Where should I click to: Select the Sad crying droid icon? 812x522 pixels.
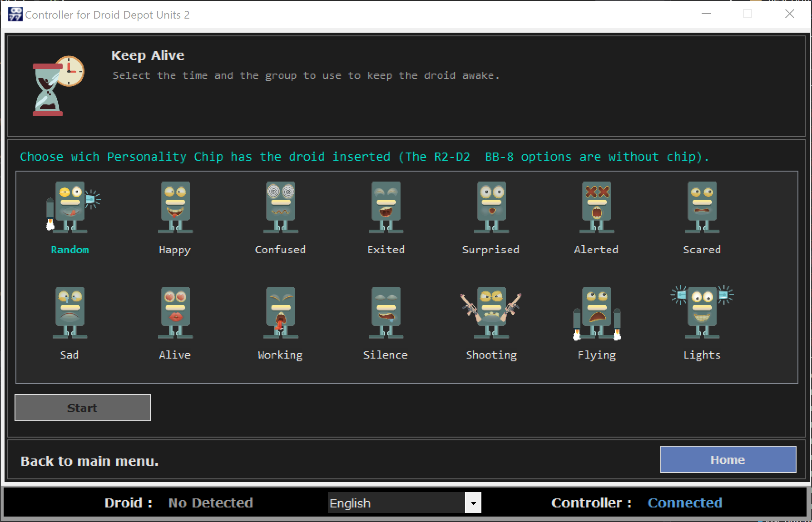70,312
